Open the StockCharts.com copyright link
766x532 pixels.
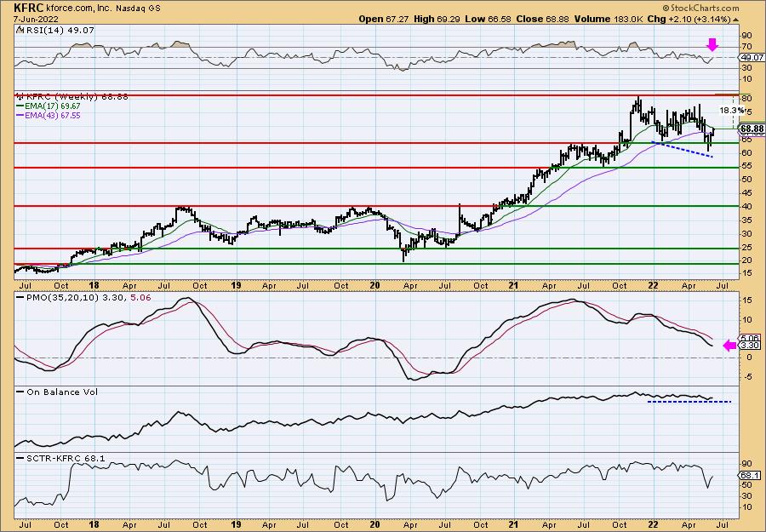[x=701, y=8]
